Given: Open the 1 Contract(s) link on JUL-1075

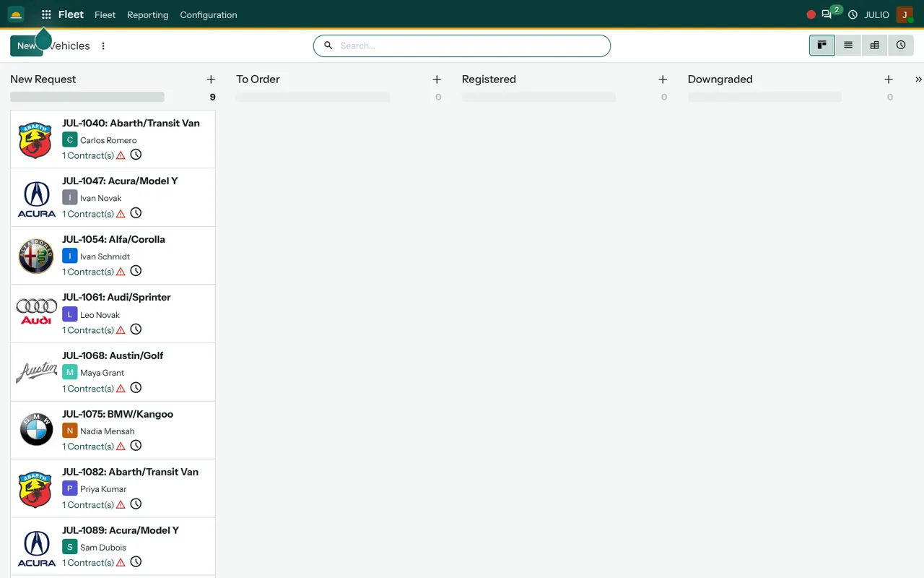Looking at the screenshot, I should point(88,447).
